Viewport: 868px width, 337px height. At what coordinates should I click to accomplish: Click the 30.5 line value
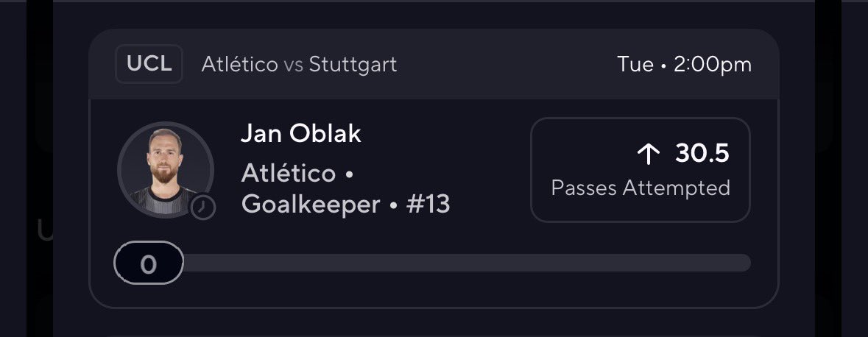coord(702,153)
